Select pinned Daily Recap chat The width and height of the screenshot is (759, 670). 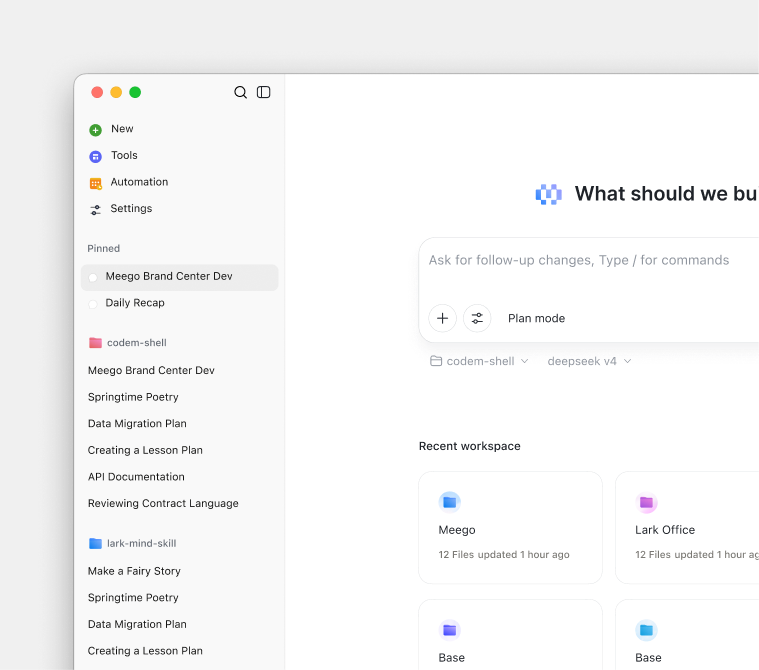click(x=180, y=304)
